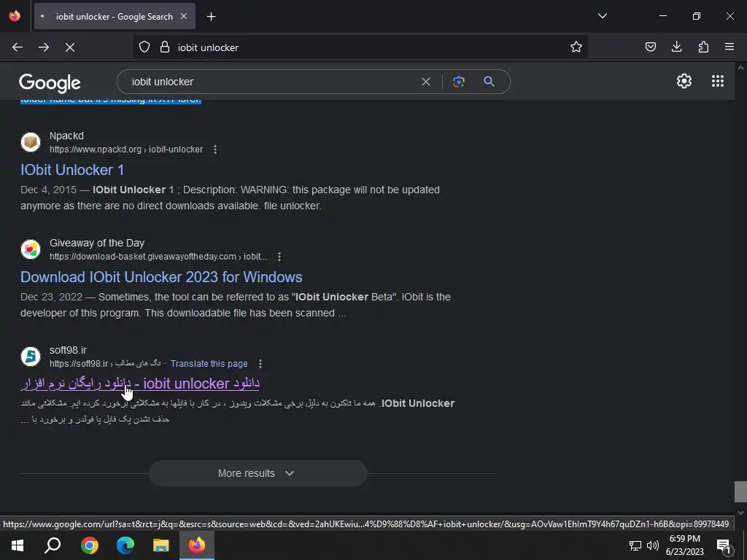Image resolution: width=747 pixels, height=560 pixels.
Task: Click the site security padlock icon
Action: pos(165,47)
